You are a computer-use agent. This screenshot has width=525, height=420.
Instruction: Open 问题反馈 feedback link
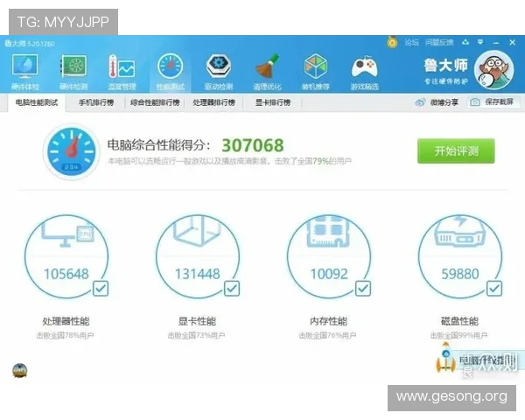pyautogui.click(x=439, y=43)
